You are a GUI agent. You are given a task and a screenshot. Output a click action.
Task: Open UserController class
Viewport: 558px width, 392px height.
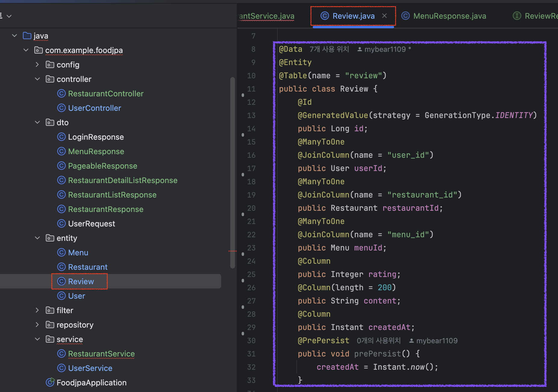tap(95, 108)
